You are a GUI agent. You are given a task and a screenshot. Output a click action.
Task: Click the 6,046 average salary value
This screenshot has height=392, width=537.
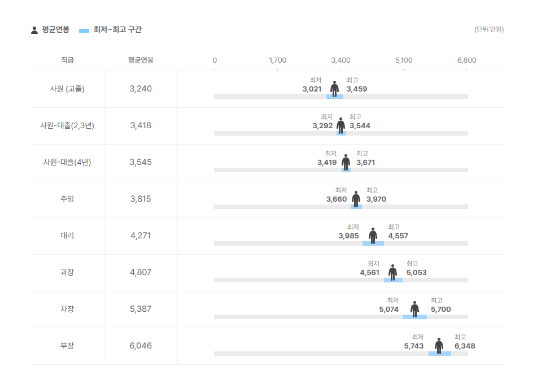pos(141,346)
